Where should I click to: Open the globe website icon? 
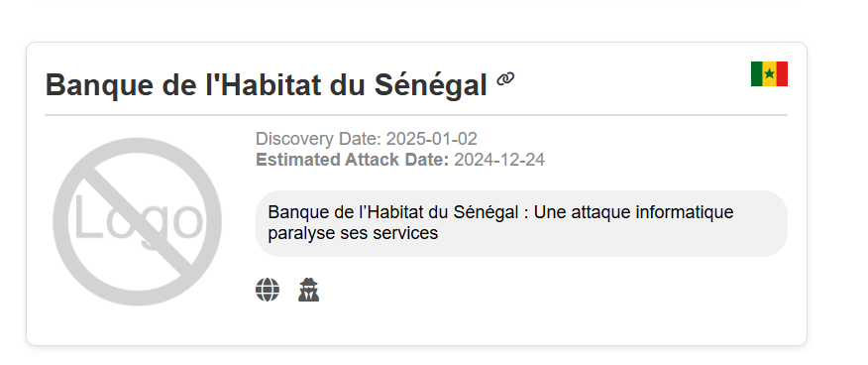point(268,290)
